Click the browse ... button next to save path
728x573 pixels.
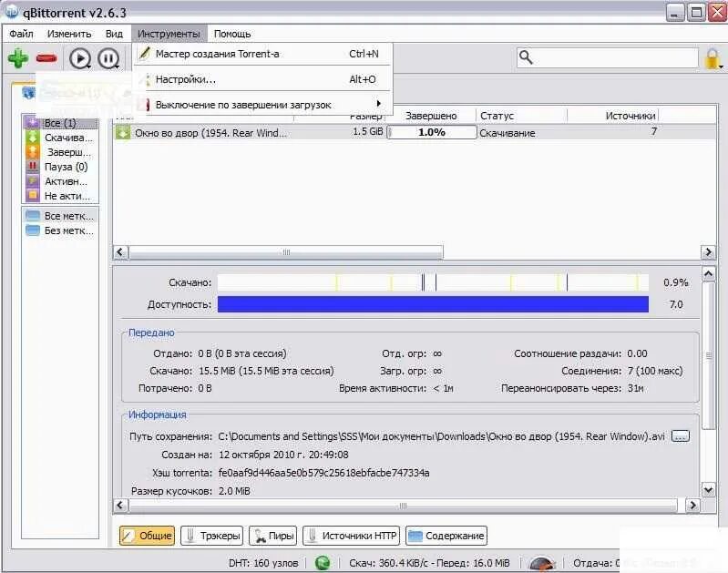681,436
